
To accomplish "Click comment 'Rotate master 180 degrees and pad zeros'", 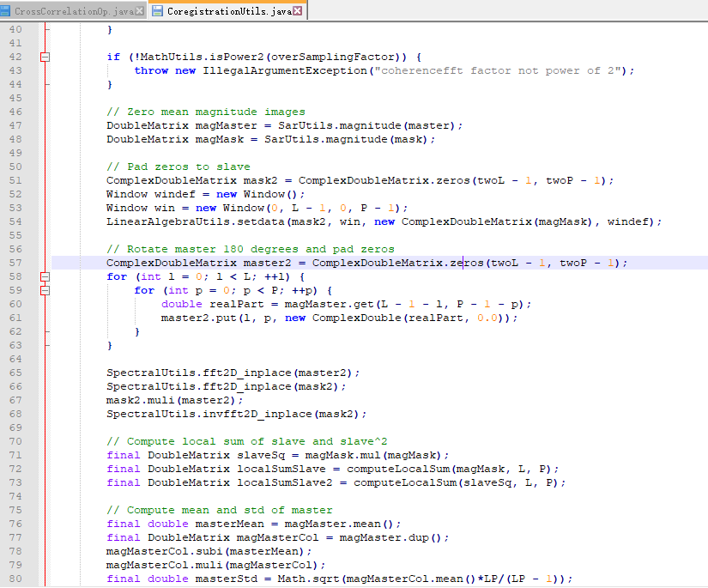I will tap(251, 249).
